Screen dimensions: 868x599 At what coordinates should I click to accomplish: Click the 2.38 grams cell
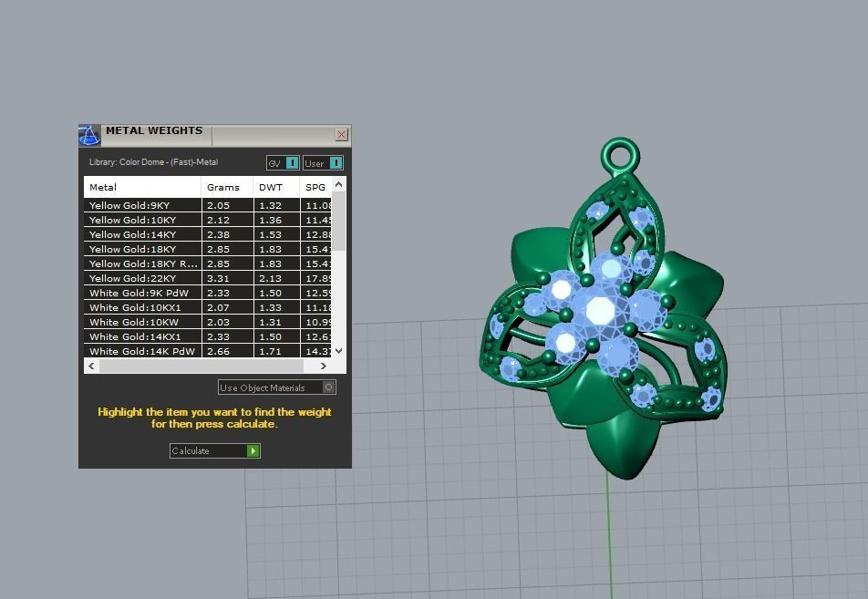pos(228,234)
